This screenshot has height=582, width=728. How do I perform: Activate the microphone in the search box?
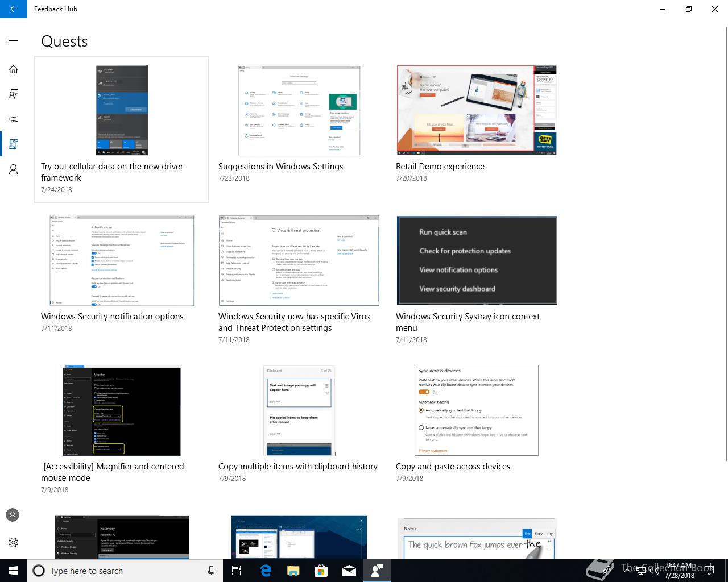tap(211, 571)
